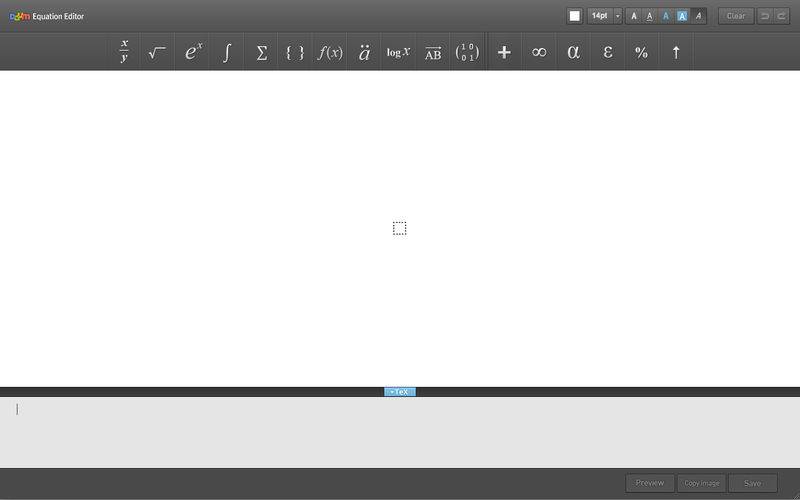Click the white background color swatch
Viewport: 800px width, 500px height.
coord(574,16)
